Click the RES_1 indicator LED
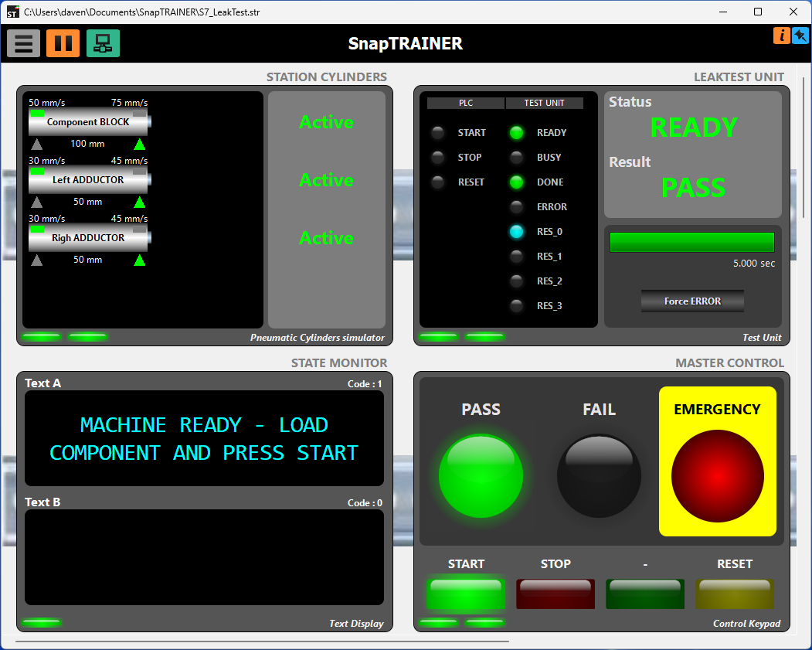The height and width of the screenshot is (650, 812). (516, 256)
